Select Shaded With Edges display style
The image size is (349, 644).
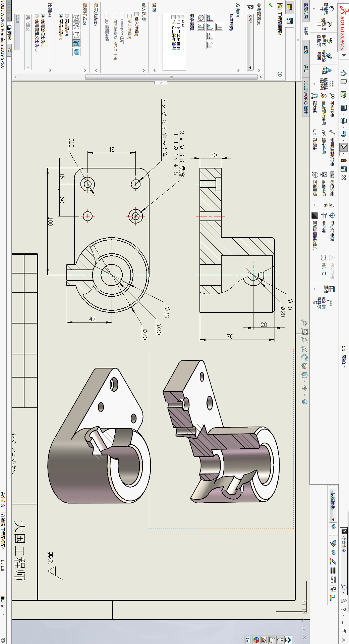pyautogui.click(x=76, y=44)
